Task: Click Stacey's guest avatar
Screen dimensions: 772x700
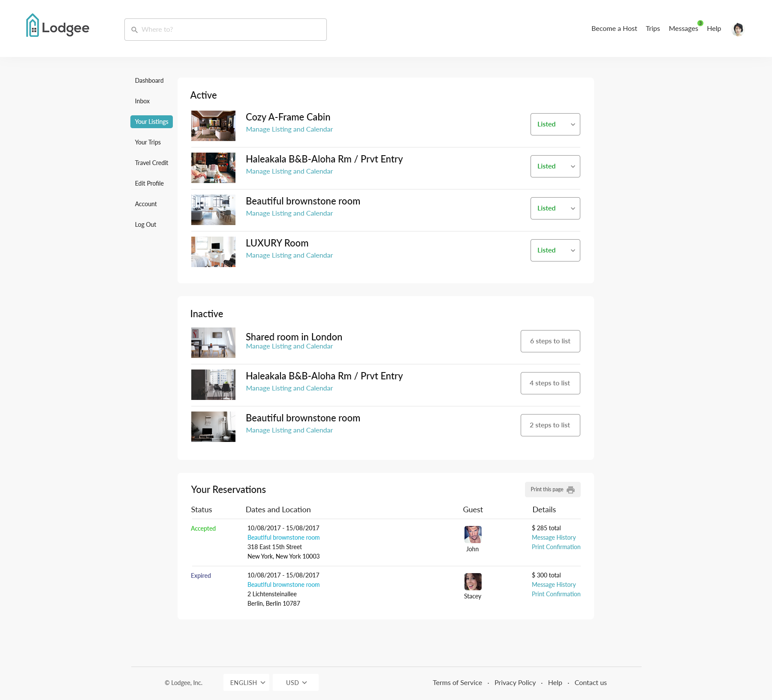Action: [473, 582]
